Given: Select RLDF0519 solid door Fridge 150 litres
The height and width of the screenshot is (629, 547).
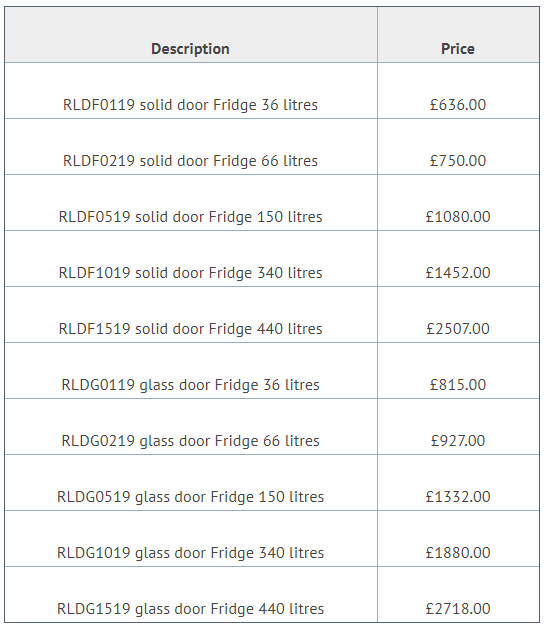Looking at the screenshot, I should (x=190, y=217).
